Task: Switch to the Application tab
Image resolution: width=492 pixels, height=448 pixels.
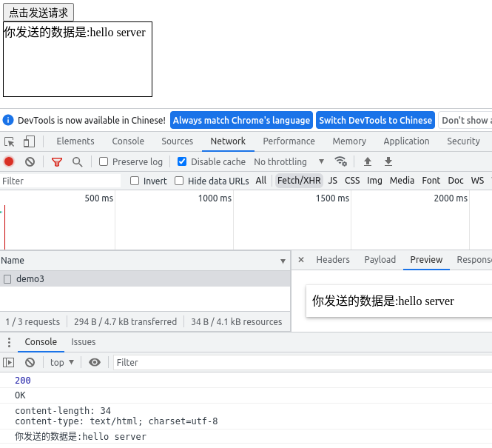Action: pos(406,141)
